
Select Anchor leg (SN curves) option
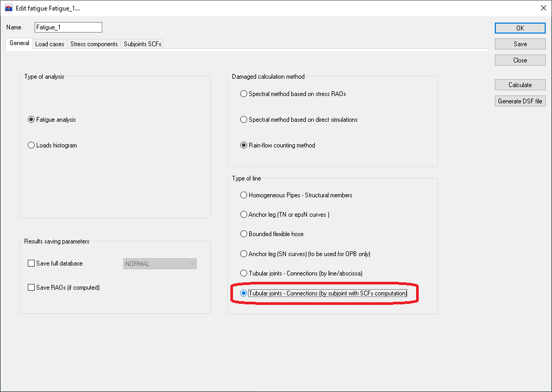coord(243,254)
